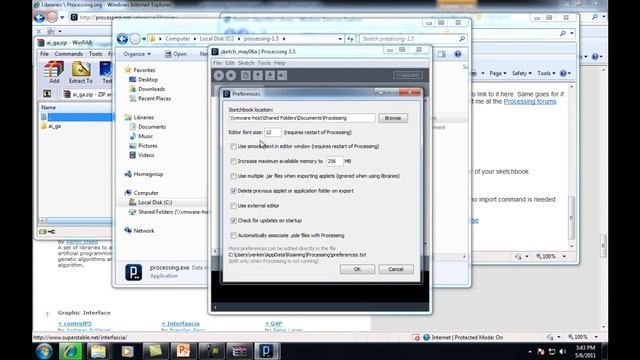Expand the Computer breadcrumb arrow in Explorer
This screenshot has height=360, width=640.
[195, 39]
